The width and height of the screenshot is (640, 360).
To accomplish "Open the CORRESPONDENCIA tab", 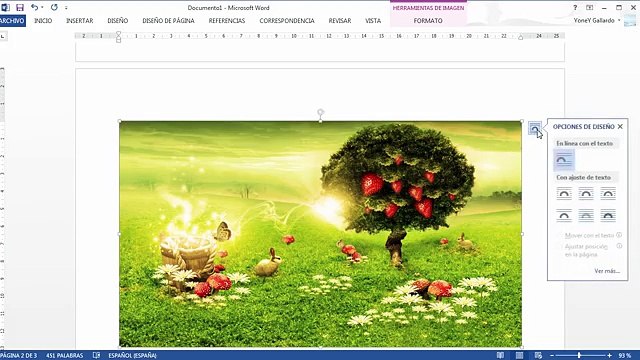I will click(287, 20).
